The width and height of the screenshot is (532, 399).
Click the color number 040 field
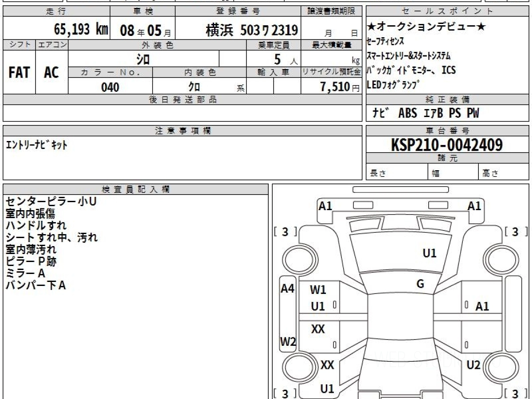pos(110,87)
